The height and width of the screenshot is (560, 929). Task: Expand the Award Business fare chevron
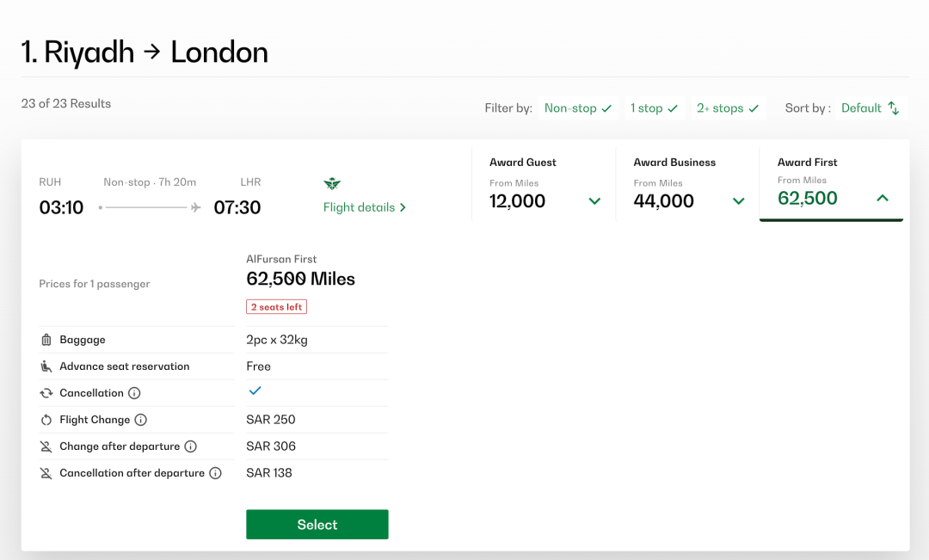pyautogui.click(x=738, y=201)
